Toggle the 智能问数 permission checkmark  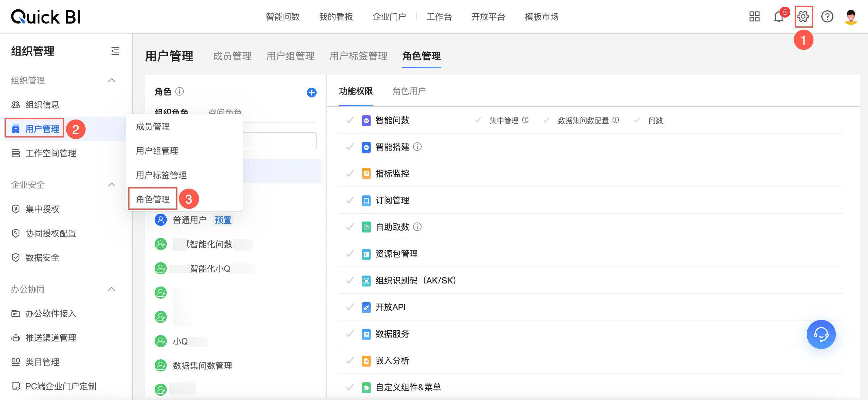[x=350, y=120]
